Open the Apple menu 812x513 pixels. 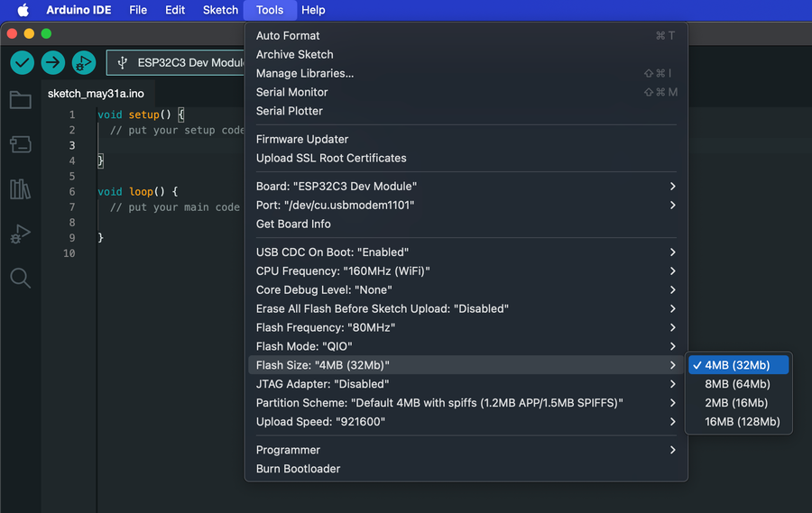click(x=23, y=10)
